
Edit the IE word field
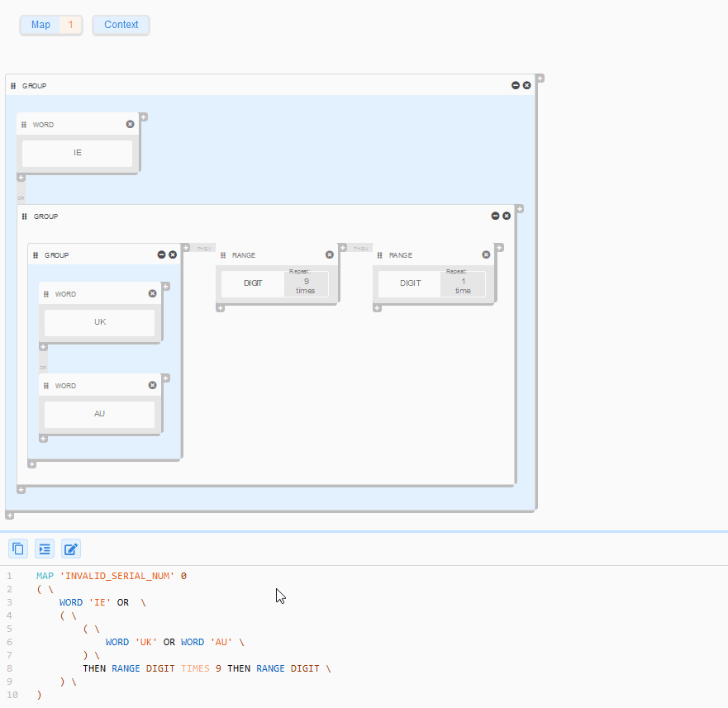click(77, 153)
